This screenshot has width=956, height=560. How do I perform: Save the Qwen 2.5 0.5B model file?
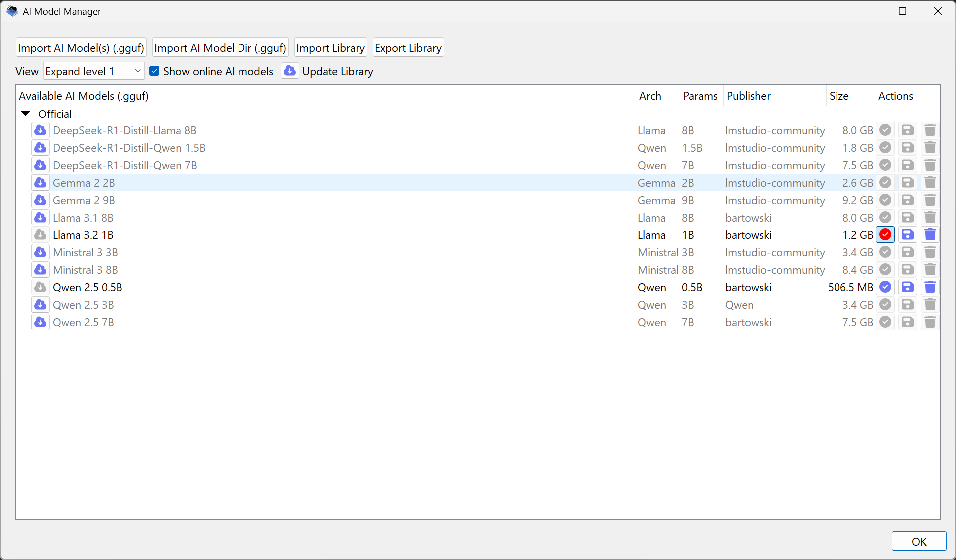pos(907,287)
